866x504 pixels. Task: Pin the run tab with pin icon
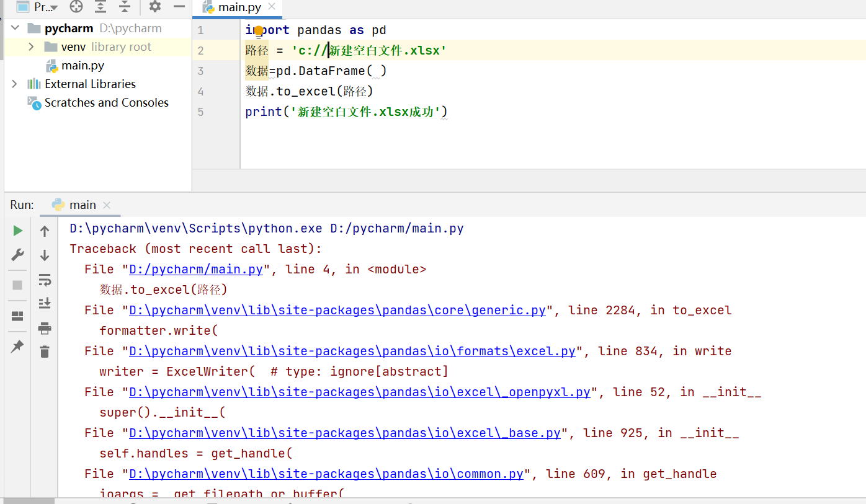18,347
